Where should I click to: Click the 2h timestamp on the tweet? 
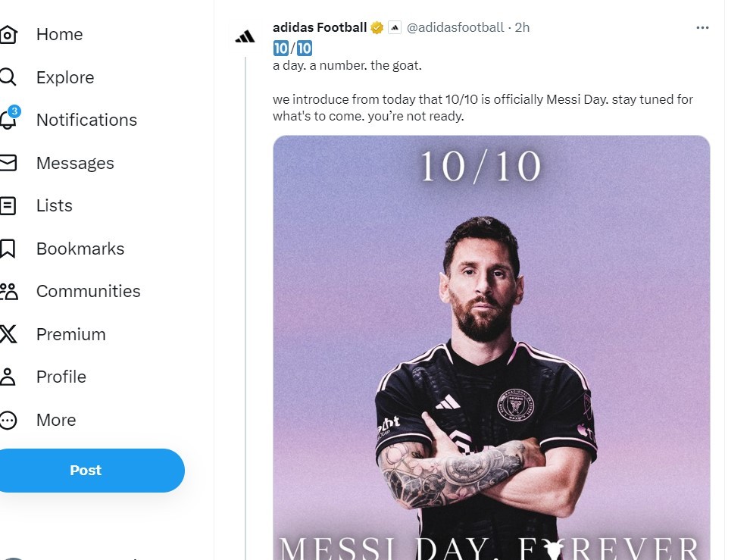pyautogui.click(x=523, y=27)
